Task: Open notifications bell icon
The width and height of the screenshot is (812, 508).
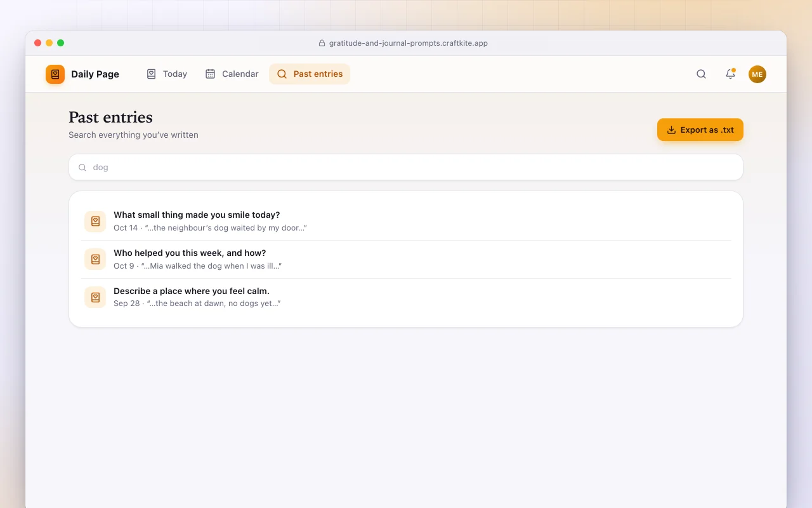Action: 730,74
